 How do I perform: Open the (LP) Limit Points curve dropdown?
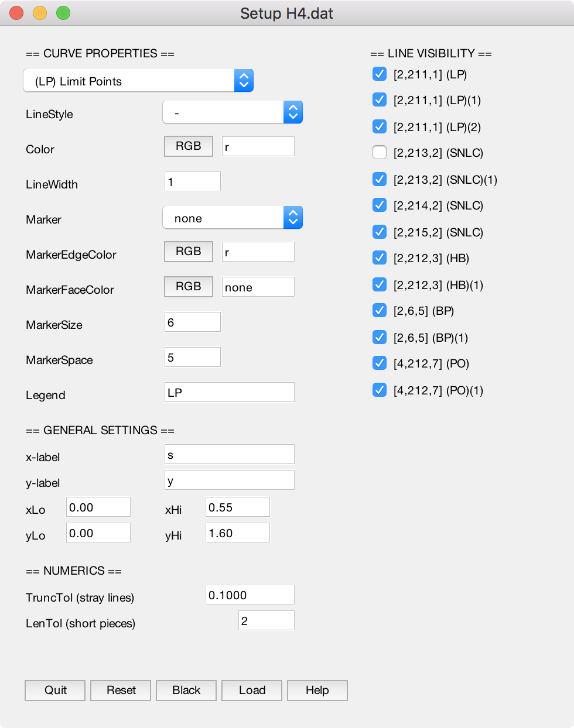click(138, 81)
